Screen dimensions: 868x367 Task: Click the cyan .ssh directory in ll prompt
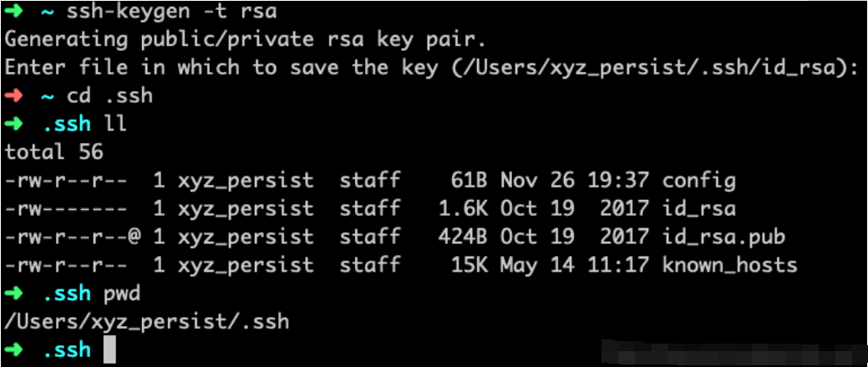click(x=66, y=124)
